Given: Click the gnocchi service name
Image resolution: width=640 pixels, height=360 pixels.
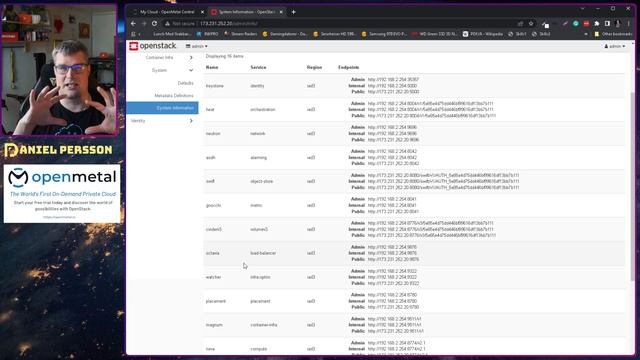Looking at the screenshot, I should point(213,206).
